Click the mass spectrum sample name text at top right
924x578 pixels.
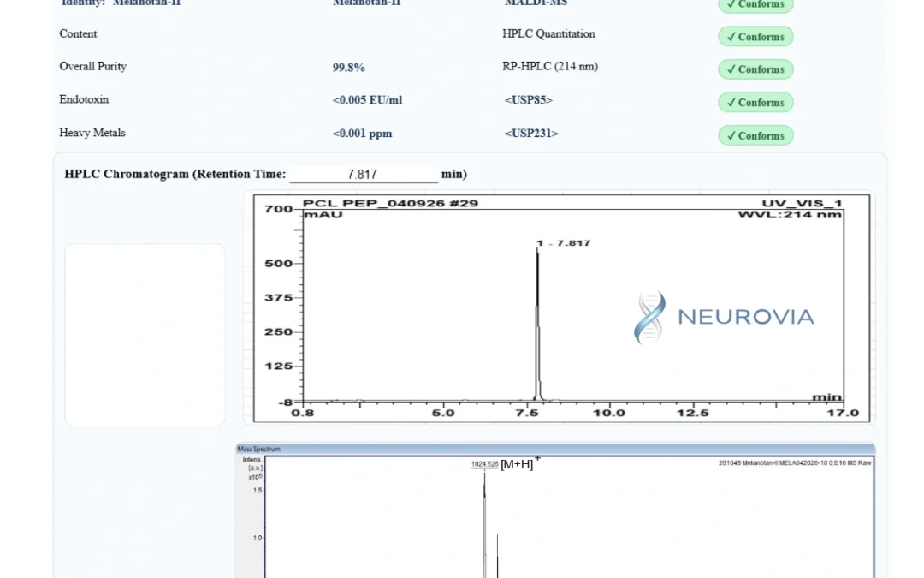[x=794, y=463]
